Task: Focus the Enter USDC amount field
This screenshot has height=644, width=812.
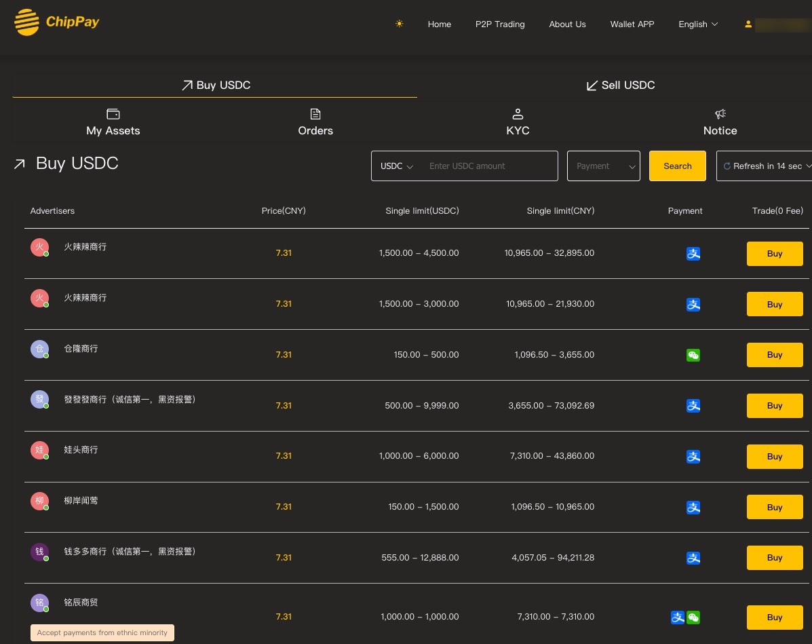Action: click(x=489, y=166)
